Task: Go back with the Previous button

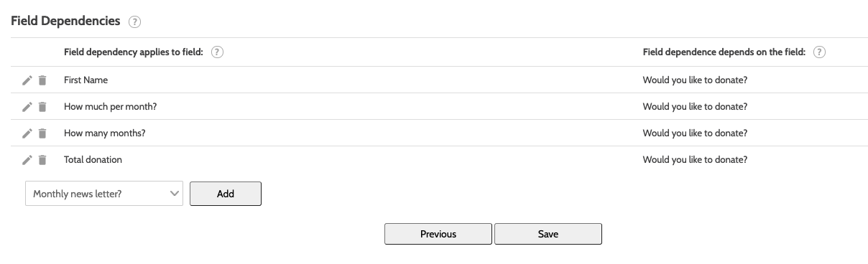Action: point(438,234)
